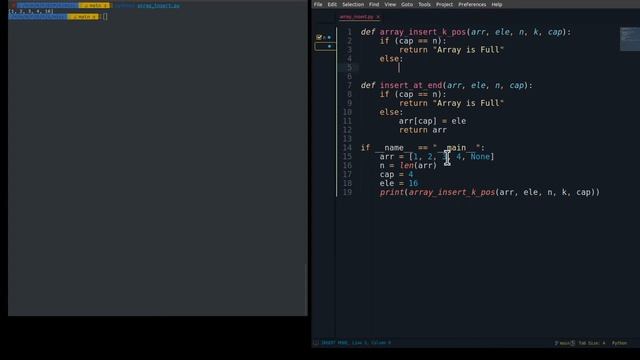Image resolution: width=640 pixels, height=360 pixels.
Task: Click the array_insert_k_pos function name on line 1
Action: coord(423,32)
